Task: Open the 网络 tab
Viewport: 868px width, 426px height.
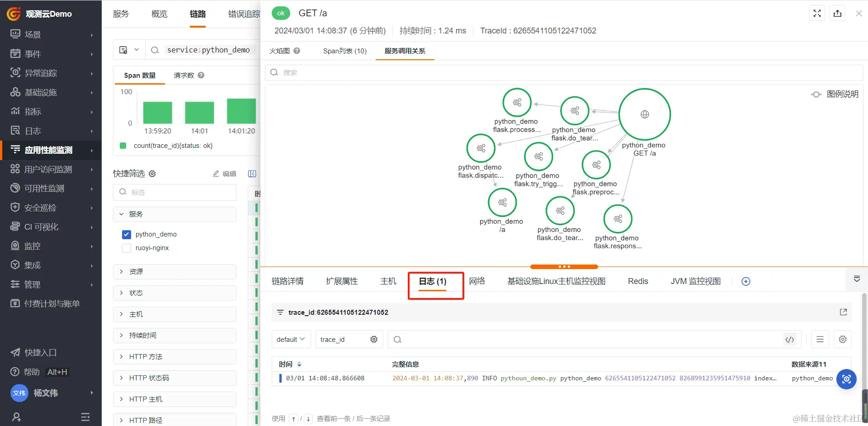Action: click(x=477, y=281)
